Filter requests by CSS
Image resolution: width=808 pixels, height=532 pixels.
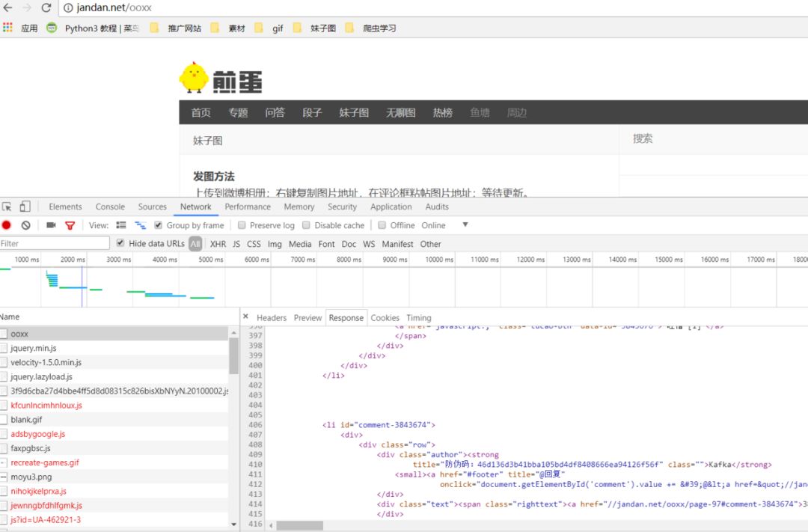coord(254,244)
